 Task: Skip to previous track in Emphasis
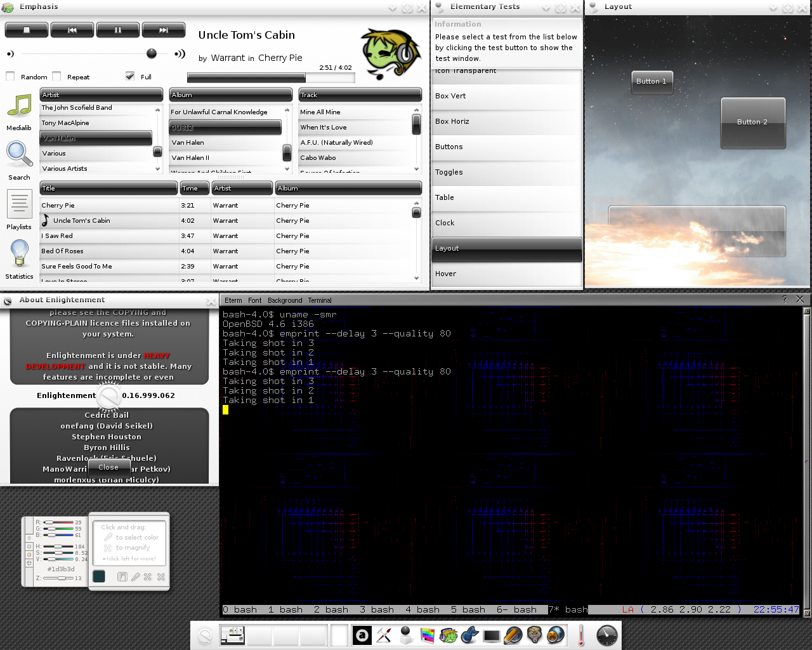coord(72,30)
